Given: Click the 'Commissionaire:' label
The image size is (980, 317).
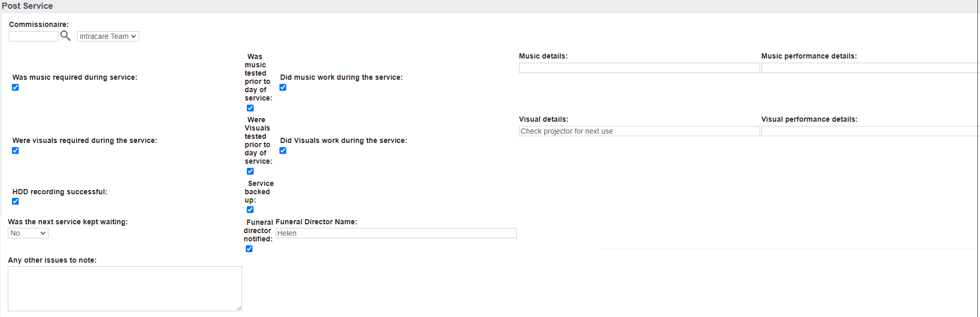Looking at the screenshot, I should [x=39, y=24].
